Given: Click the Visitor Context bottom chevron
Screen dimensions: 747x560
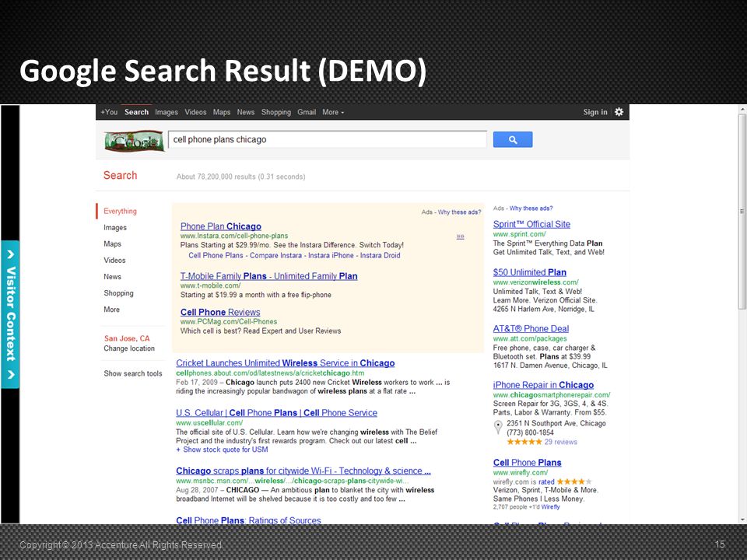Looking at the screenshot, I should pos(10,375).
